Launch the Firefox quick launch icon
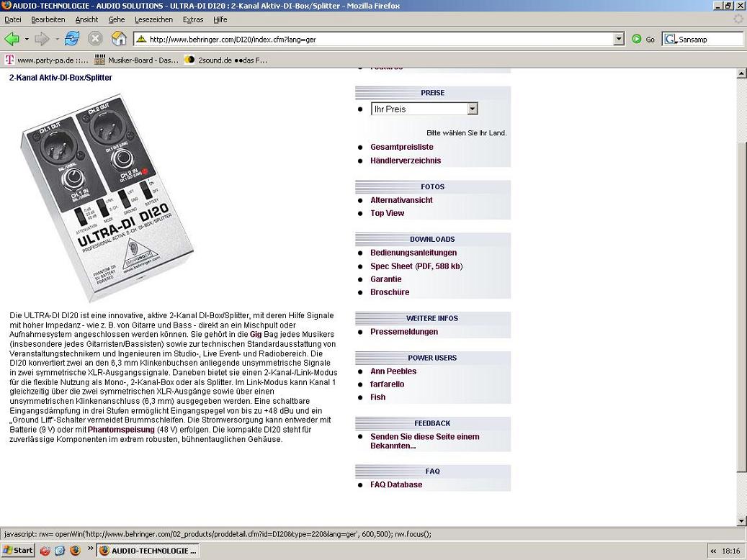The height and width of the screenshot is (560, 747). (75, 551)
